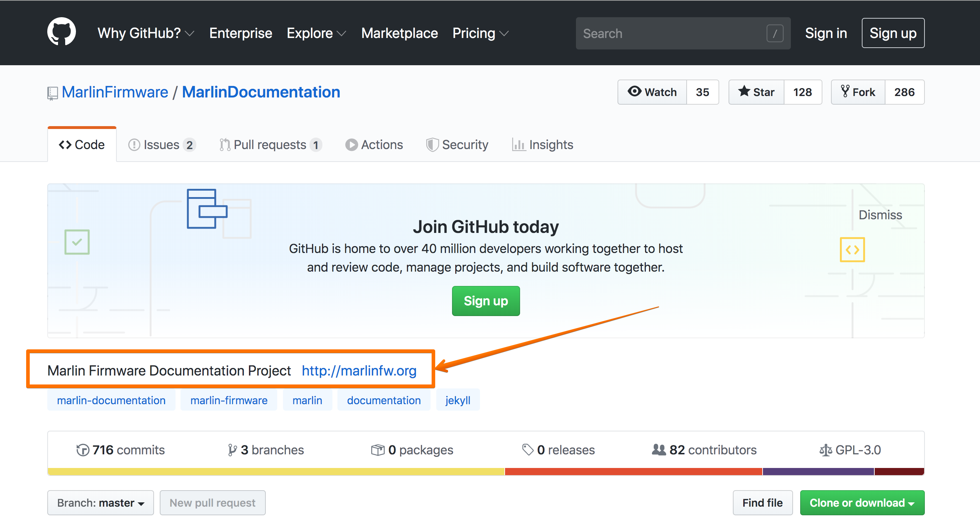Click the releases tag icon
980x521 pixels.
pos(528,450)
